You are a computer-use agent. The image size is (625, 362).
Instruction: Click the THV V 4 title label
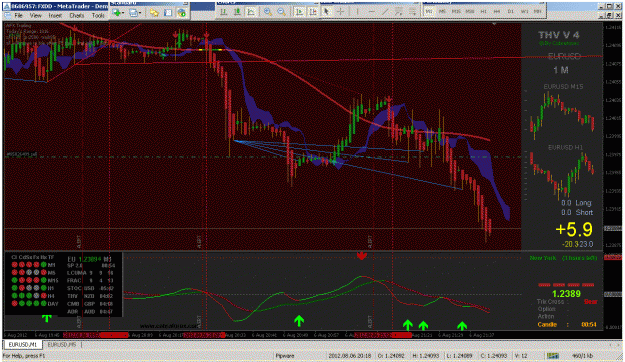[559, 35]
